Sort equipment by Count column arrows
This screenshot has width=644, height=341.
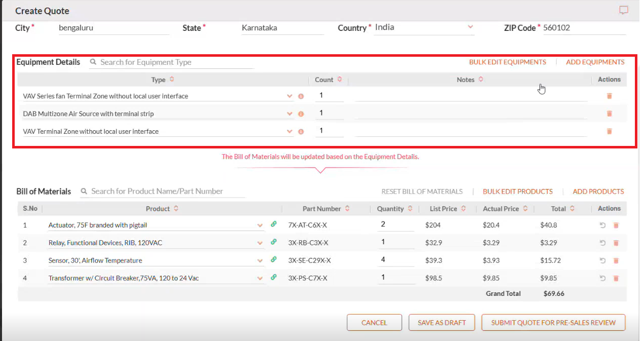click(340, 80)
